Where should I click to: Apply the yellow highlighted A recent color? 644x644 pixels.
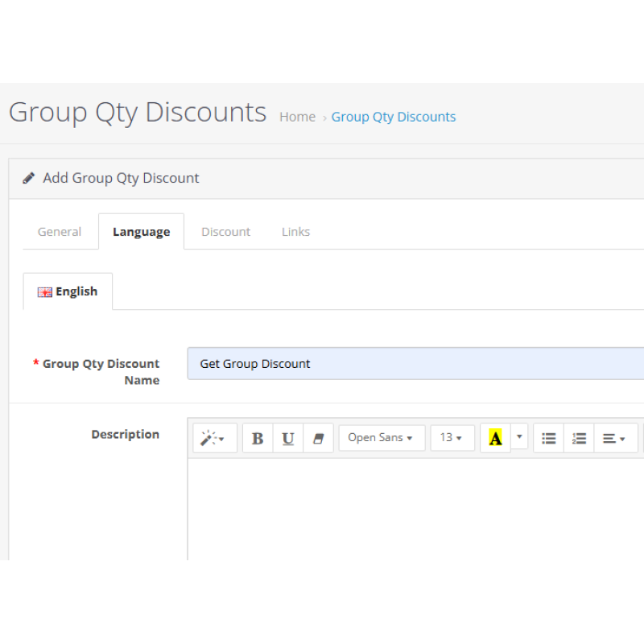pyautogui.click(x=495, y=438)
